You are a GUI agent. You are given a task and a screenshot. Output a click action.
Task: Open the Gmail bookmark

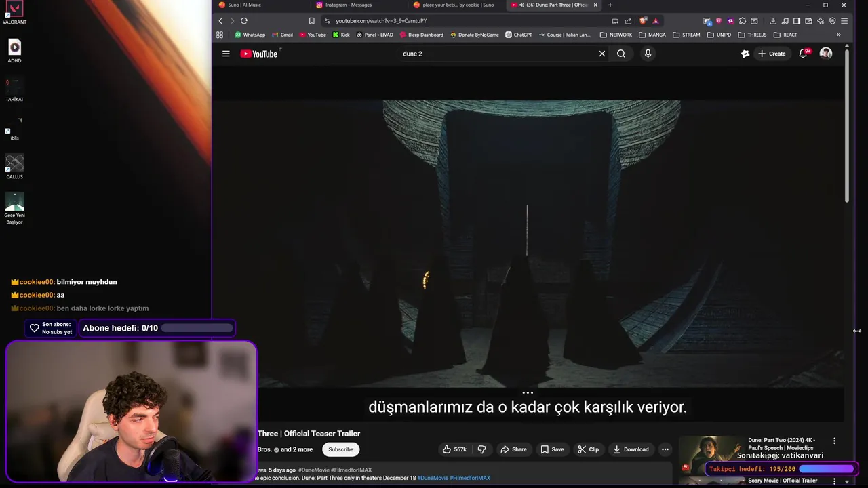coord(281,35)
